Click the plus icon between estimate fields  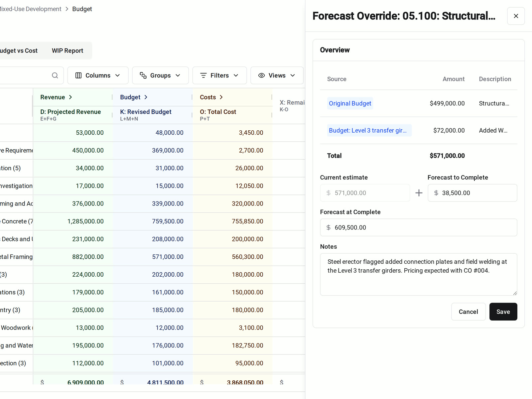(x=419, y=193)
